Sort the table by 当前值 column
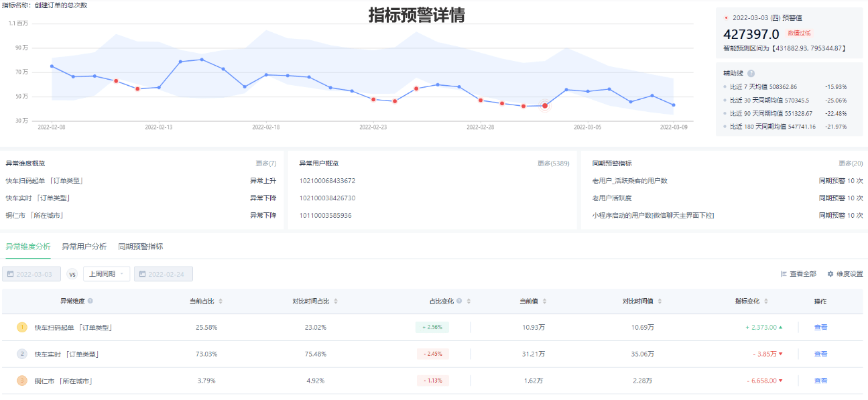 click(544, 302)
